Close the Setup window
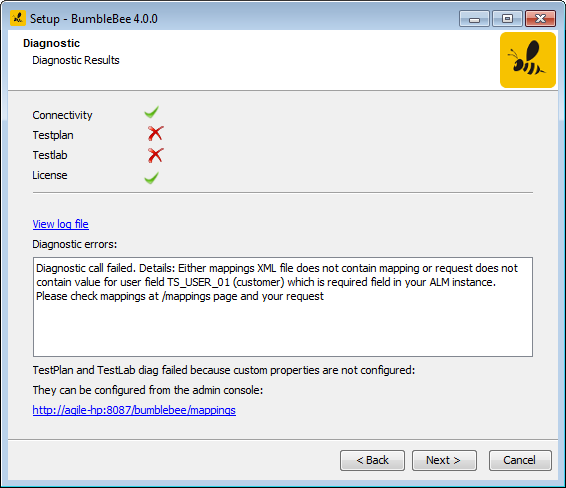Viewport: 566px width, 488px height. [x=540, y=18]
